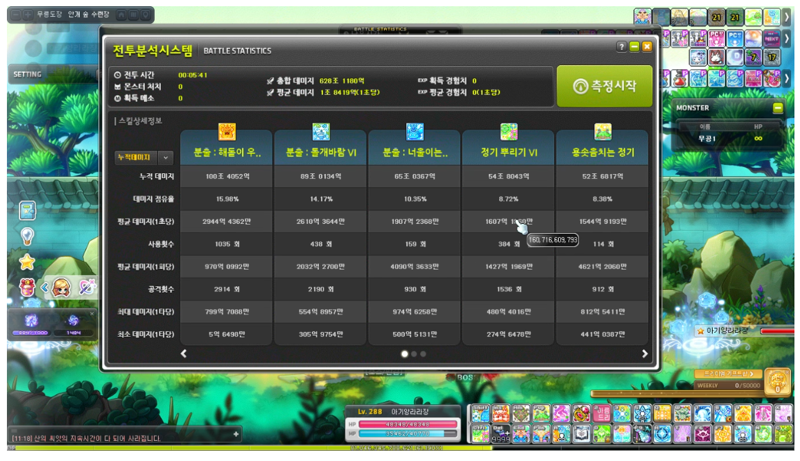Screen dimensions: 800x461
Task: Click the blue MP bar
Action: tap(407, 434)
